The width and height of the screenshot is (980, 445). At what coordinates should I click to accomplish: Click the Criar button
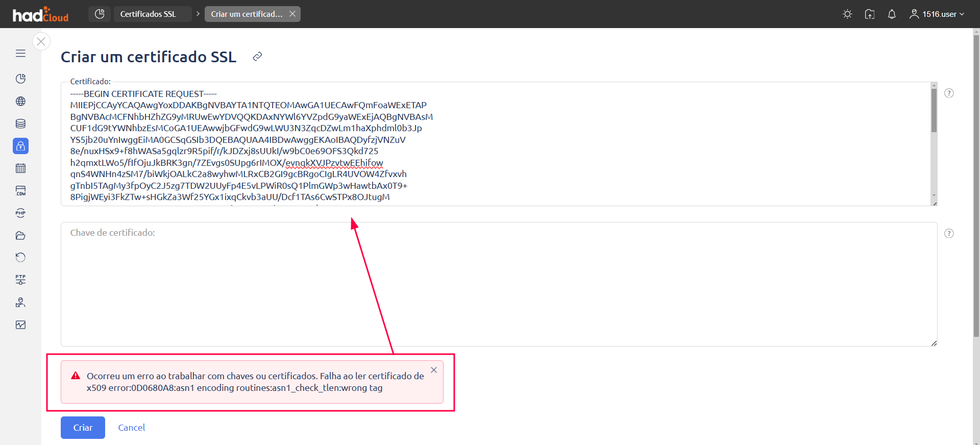click(83, 428)
